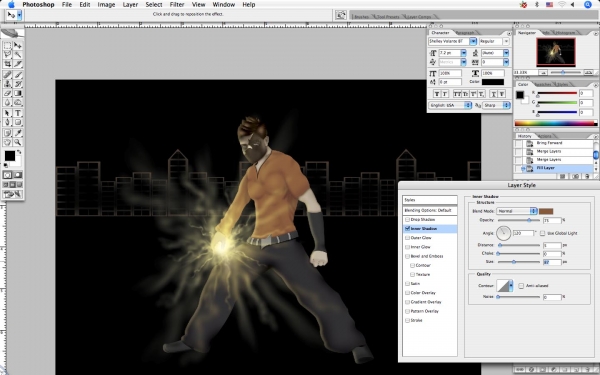The image size is (600, 375).
Task: Open the Layer menu
Action: point(130,5)
